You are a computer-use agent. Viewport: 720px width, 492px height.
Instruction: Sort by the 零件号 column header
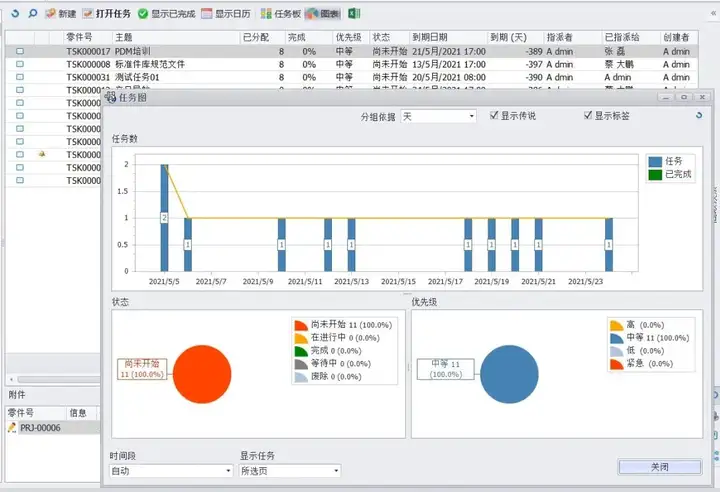point(87,37)
